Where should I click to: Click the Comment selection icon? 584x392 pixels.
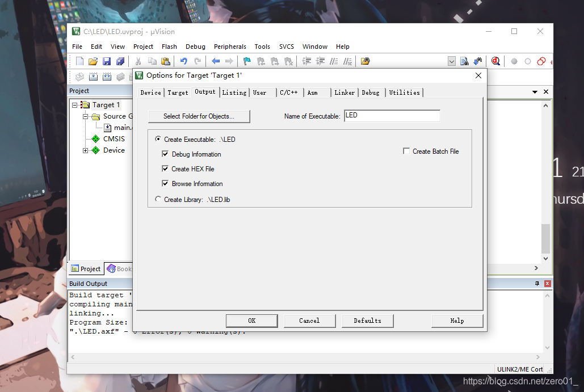click(x=334, y=61)
